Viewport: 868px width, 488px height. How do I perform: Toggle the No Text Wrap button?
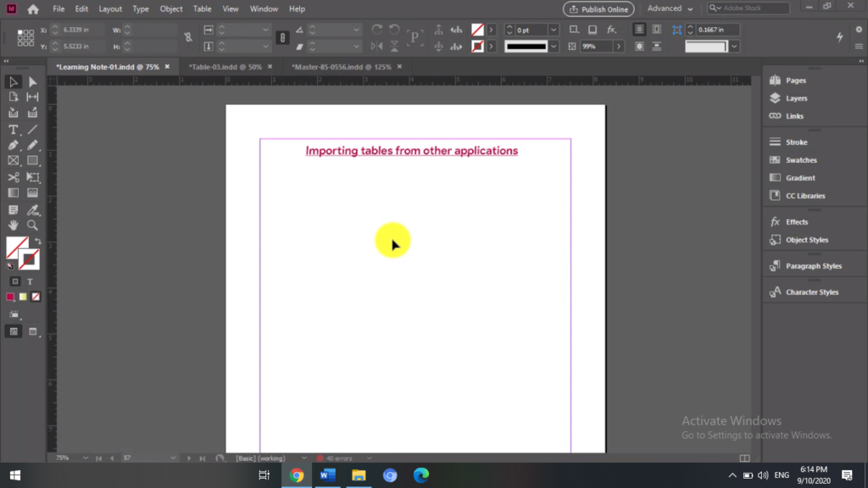639,30
